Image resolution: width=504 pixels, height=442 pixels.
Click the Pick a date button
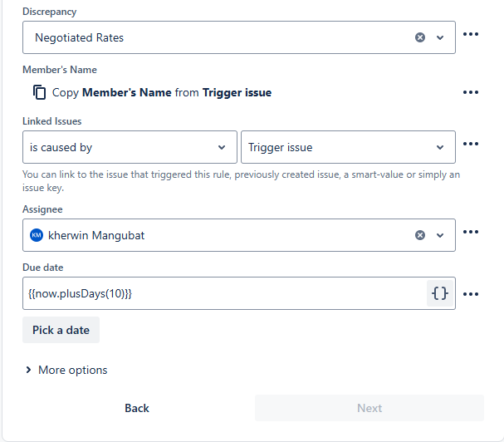(61, 330)
